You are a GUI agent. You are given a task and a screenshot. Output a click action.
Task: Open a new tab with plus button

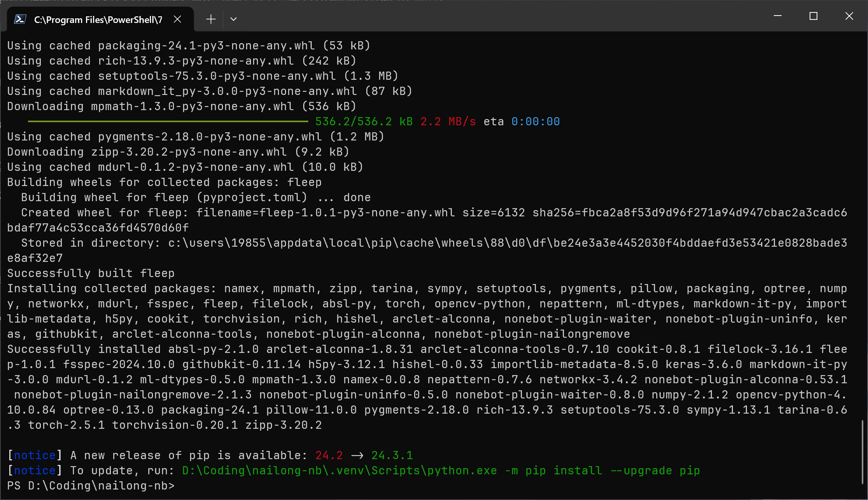point(211,19)
